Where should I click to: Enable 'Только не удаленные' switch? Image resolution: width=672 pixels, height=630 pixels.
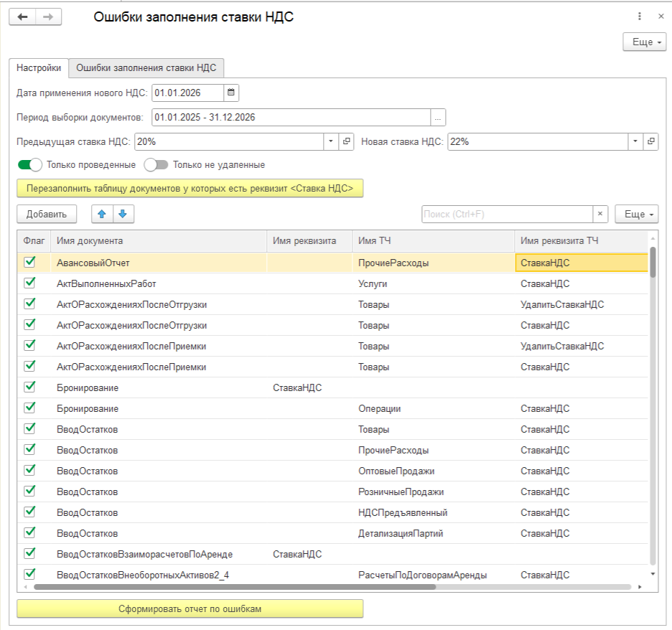(156, 164)
